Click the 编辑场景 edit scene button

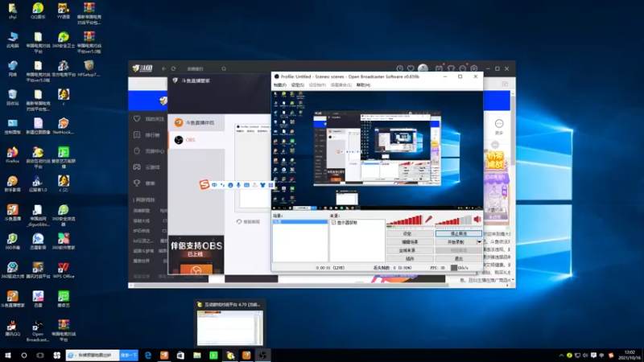[410, 242]
